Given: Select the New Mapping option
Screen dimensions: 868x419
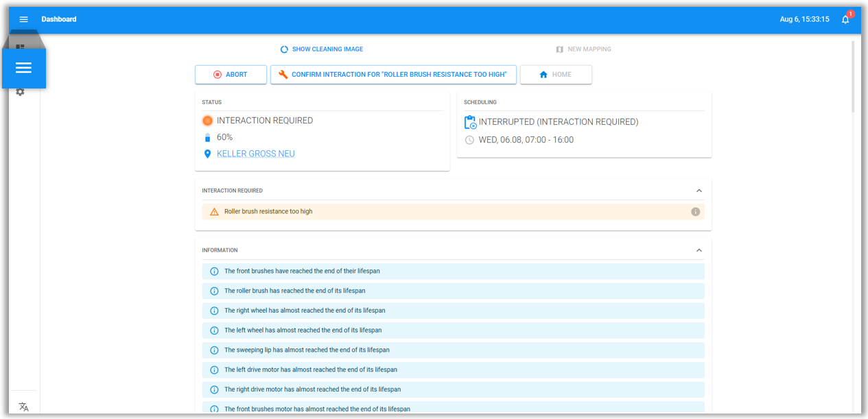Looking at the screenshot, I should click(583, 49).
